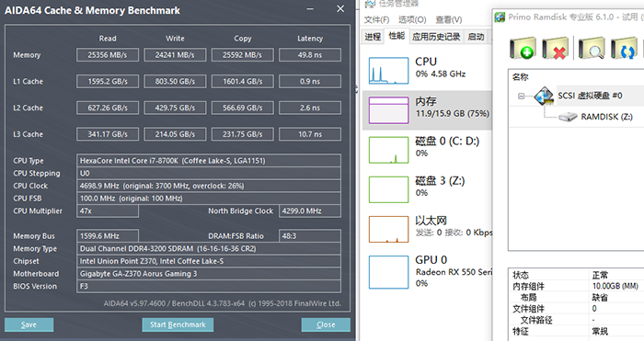This screenshot has width=644, height=341.
Task: Click the L3 Cache Write value 214.05 GB/s
Action: coord(175,134)
